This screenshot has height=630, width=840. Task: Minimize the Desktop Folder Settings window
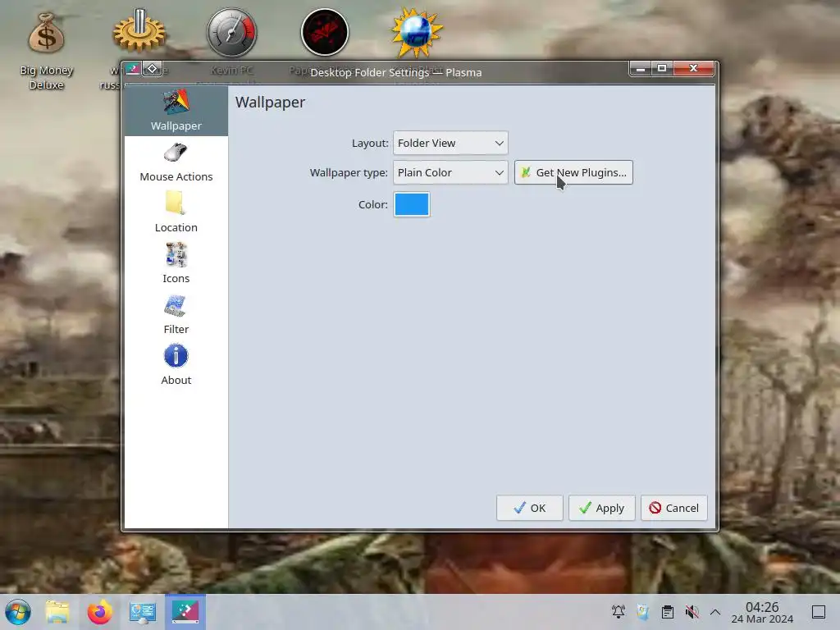coord(641,69)
